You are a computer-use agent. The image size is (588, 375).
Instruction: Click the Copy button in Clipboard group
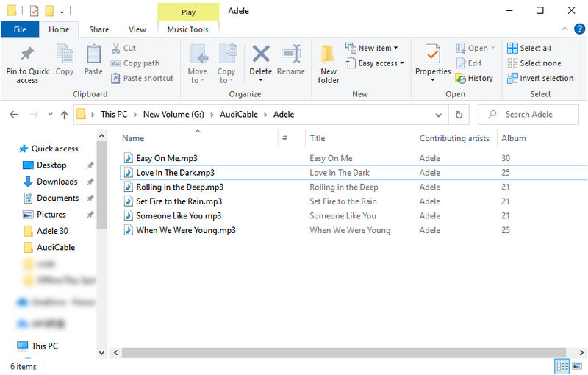pyautogui.click(x=65, y=60)
